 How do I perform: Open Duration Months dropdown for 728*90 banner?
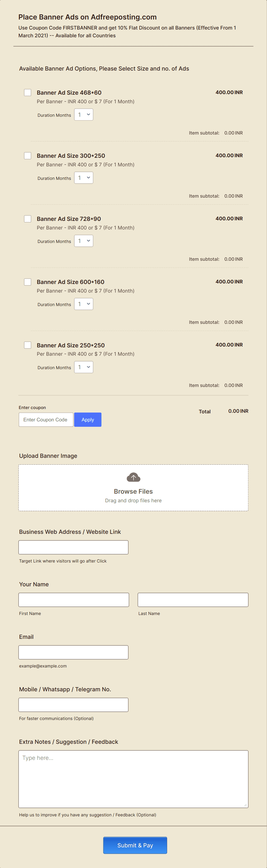click(84, 241)
